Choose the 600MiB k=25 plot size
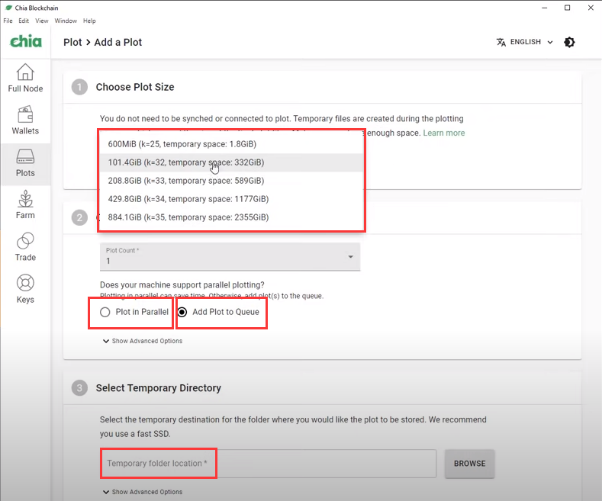 [231, 144]
